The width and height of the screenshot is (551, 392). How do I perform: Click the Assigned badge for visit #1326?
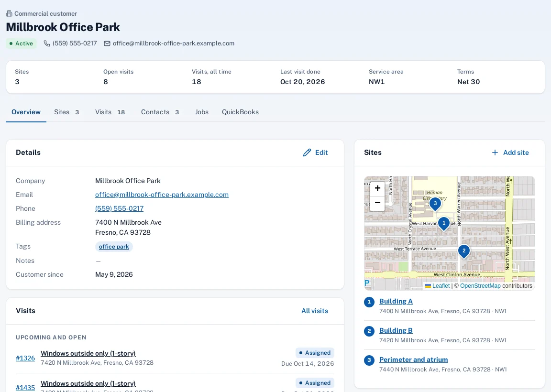315,353
